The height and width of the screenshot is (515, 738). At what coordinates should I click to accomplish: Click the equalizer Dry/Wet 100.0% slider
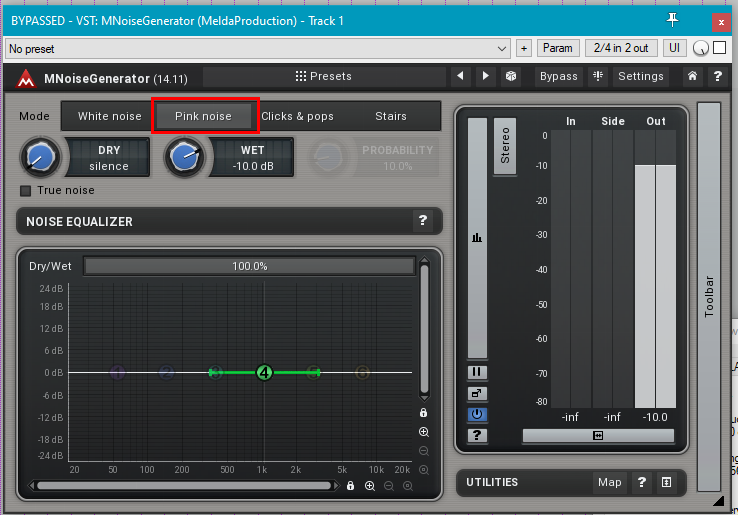(249, 266)
